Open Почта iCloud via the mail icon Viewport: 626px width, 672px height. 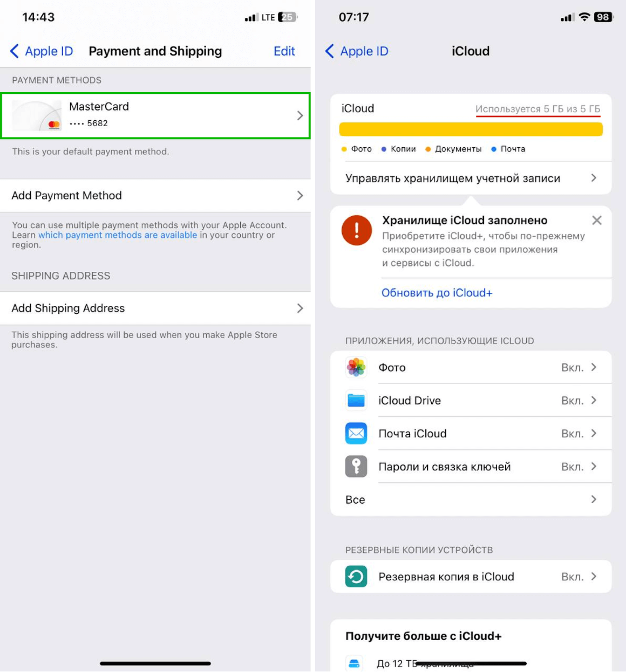[x=356, y=434]
